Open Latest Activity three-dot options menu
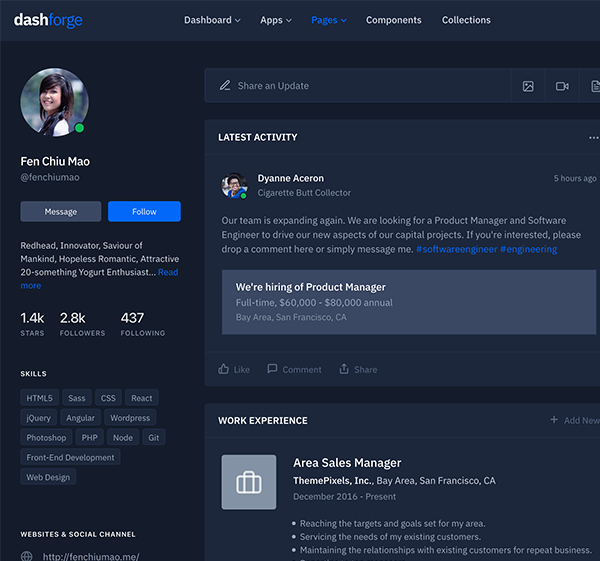Viewport: 600px width, 561px height. [593, 138]
